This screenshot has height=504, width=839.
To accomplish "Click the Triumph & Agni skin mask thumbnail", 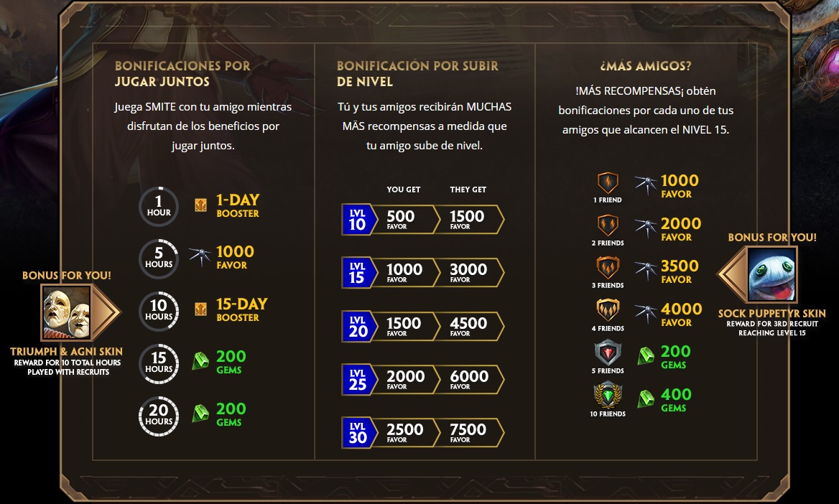I will click(x=66, y=313).
